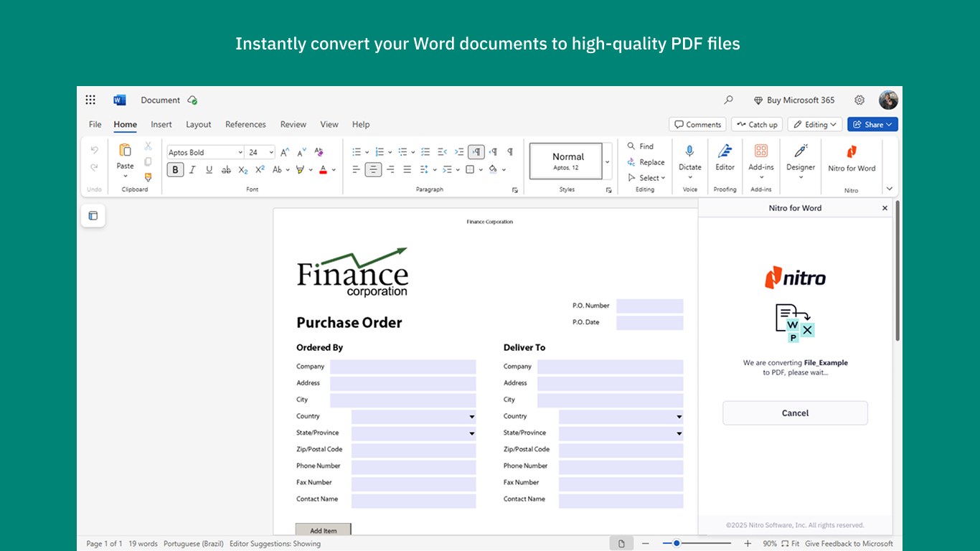Open the Select dropdown in Editing group
The height and width of the screenshot is (551, 980).
point(646,178)
